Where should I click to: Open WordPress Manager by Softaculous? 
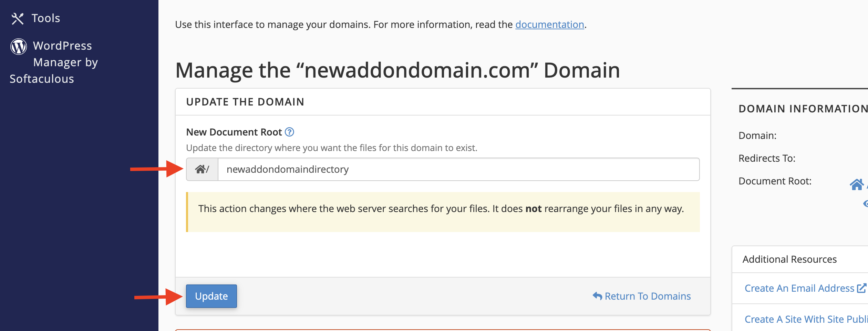[x=54, y=62]
